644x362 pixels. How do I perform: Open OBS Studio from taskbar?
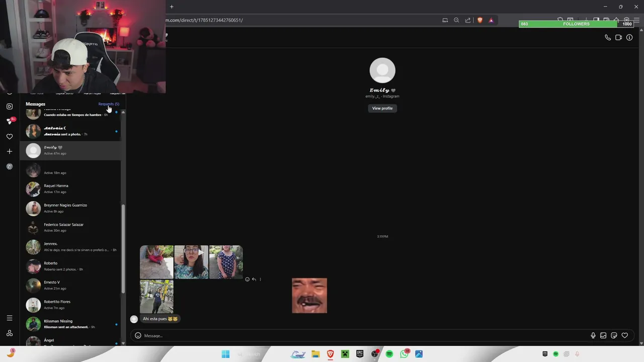[375, 354]
